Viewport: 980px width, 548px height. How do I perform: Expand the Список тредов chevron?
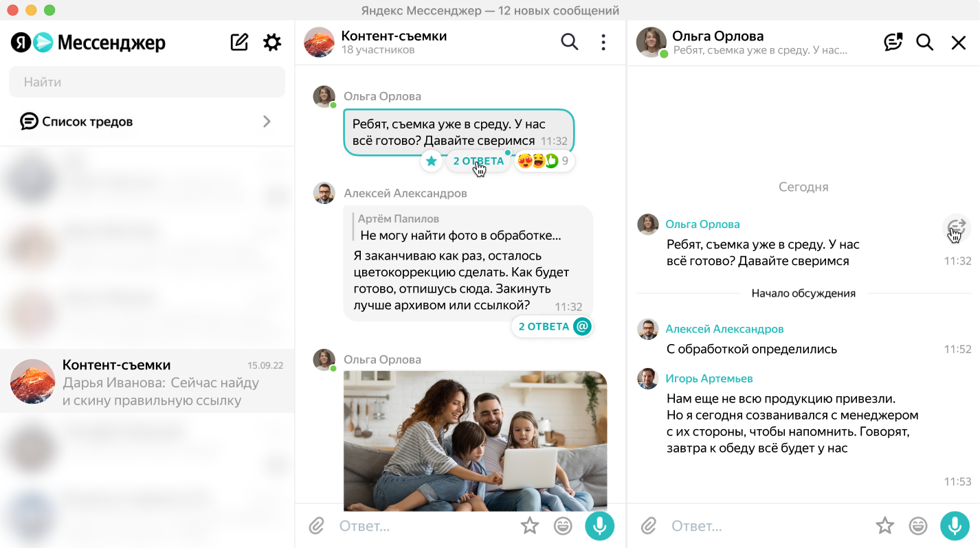coord(267,122)
